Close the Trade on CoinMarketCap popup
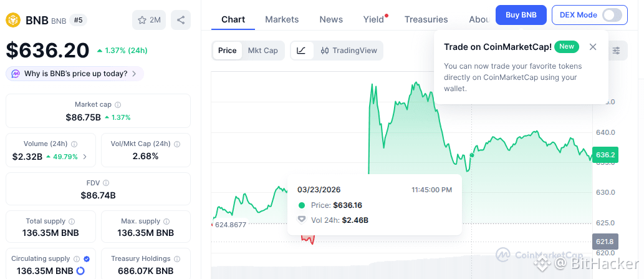This screenshot has width=644, height=279. click(x=593, y=47)
